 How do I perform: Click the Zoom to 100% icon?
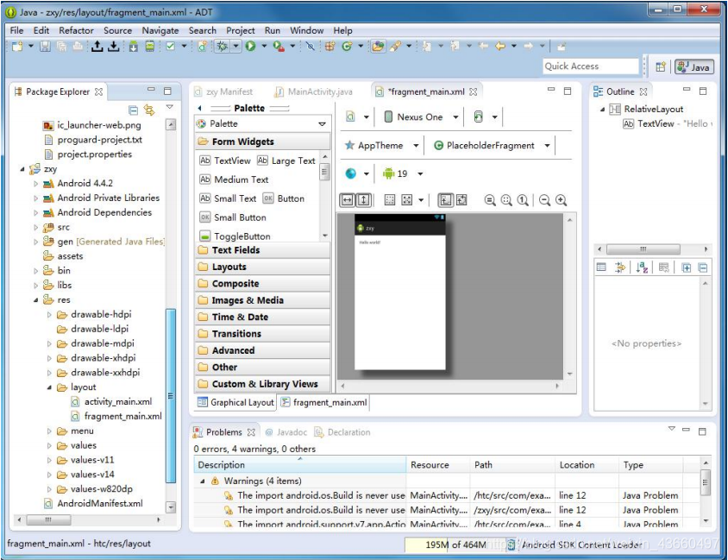523,200
